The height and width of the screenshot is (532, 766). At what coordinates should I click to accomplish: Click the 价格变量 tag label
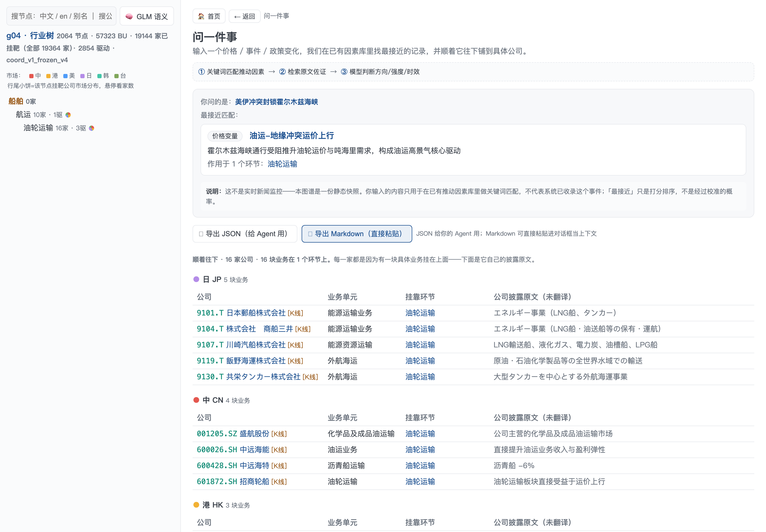(225, 136)
